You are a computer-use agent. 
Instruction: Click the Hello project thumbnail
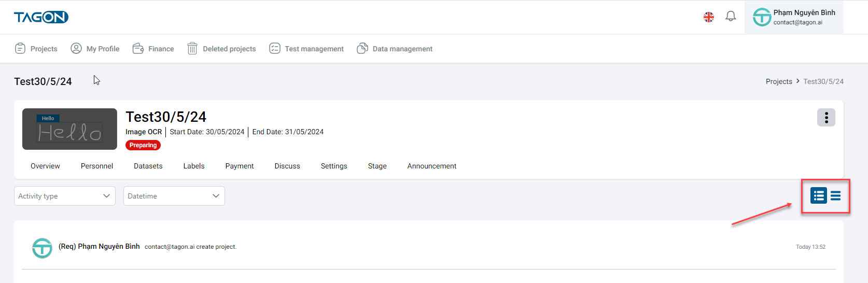point(69,129)
